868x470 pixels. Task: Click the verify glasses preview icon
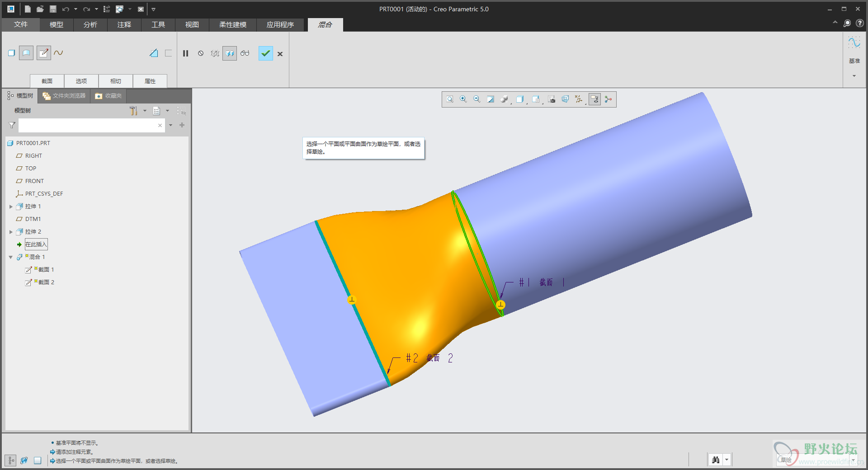[245, 53]
